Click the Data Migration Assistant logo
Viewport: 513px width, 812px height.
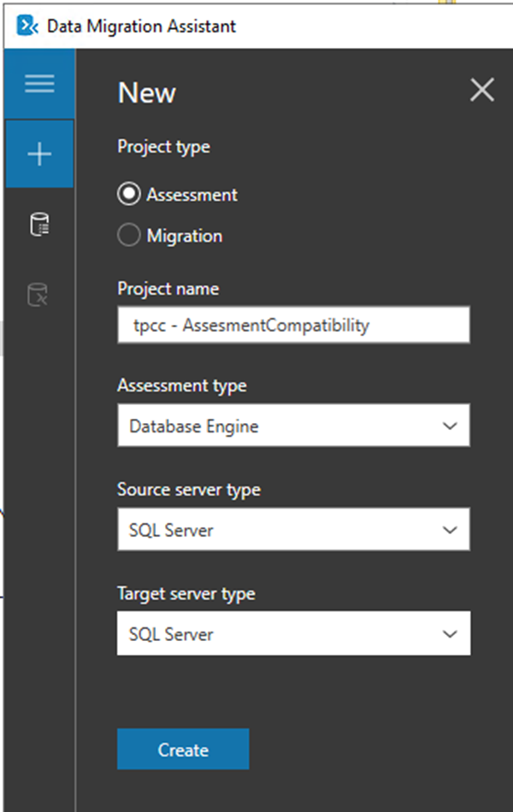coord(27,26)
